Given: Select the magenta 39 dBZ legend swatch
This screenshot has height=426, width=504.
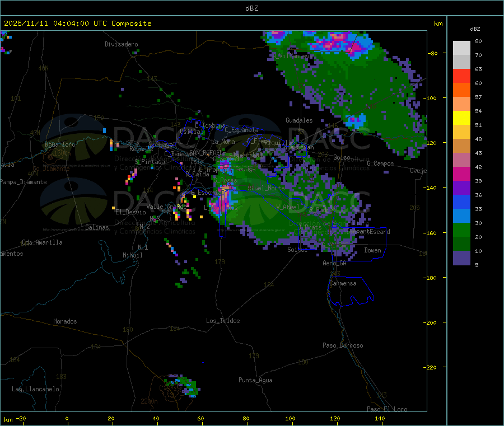Looking at the screenshot, I should pyautogui.click(x=461, y=174).
